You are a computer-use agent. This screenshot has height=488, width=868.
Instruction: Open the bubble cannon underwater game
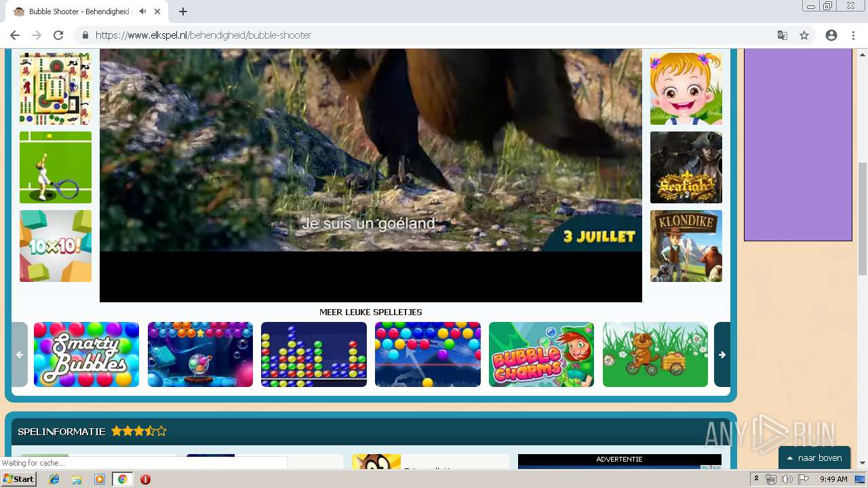tap(200, 354)
